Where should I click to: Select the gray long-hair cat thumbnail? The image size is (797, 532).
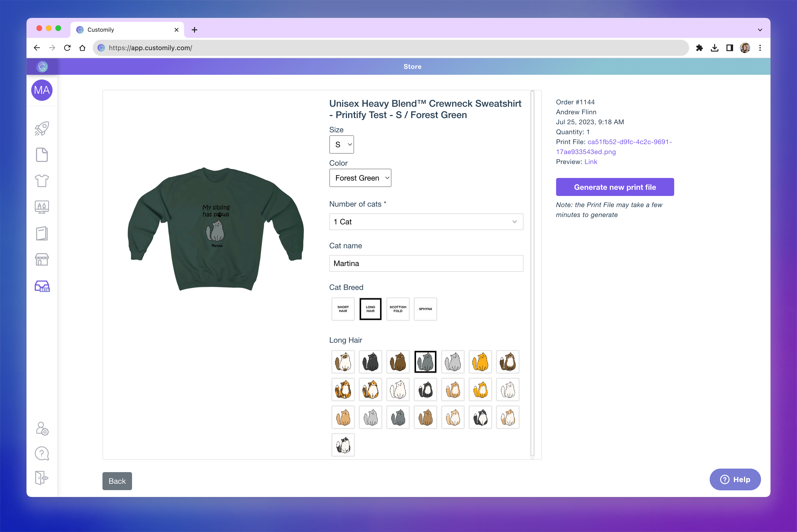425,362
